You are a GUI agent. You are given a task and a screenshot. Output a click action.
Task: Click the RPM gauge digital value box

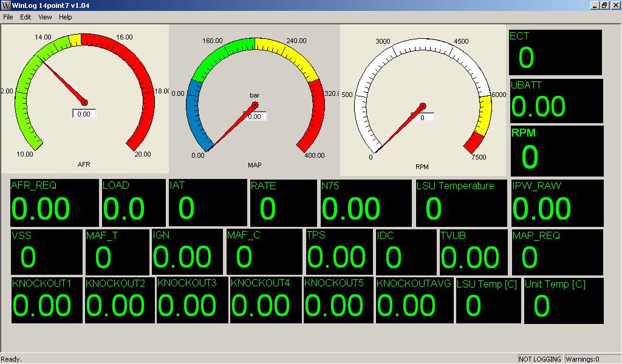pos(422,117)
